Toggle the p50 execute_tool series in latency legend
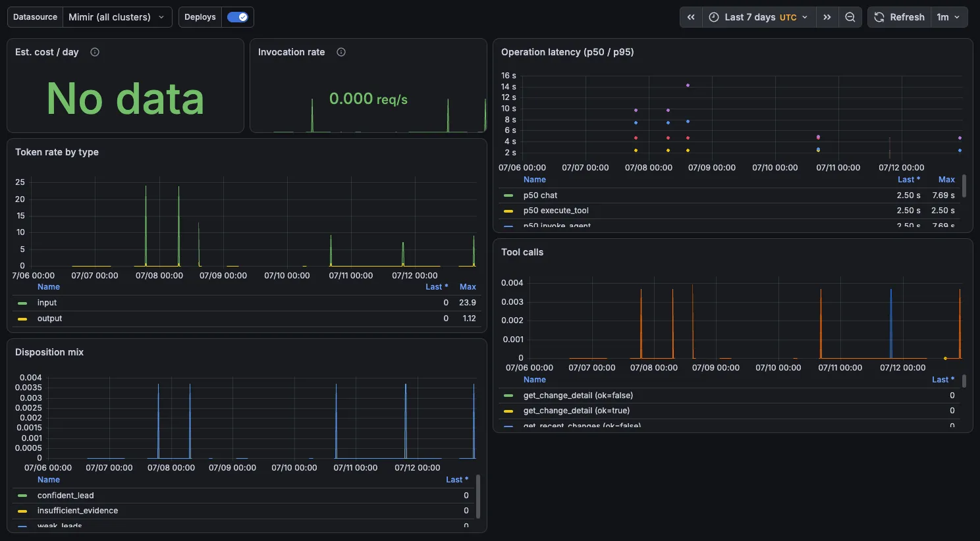 [x=556, y=211]
